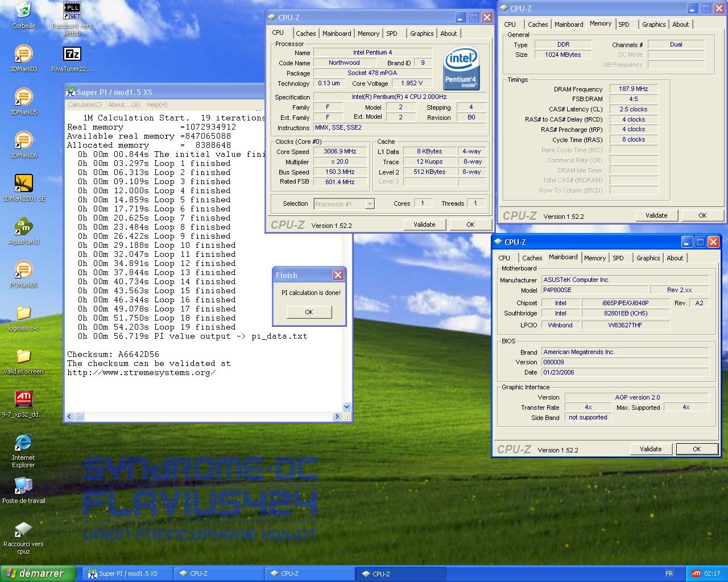Open About tab in CPU window
The image size is (728, 582).
point(449,34)
